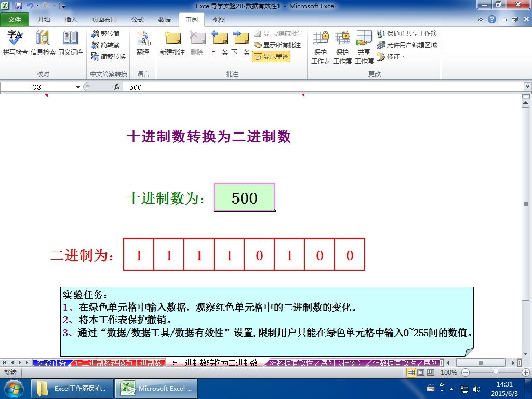Show all comments (显示所有批注)
This screenshot has height=399, width=532.
277,45
